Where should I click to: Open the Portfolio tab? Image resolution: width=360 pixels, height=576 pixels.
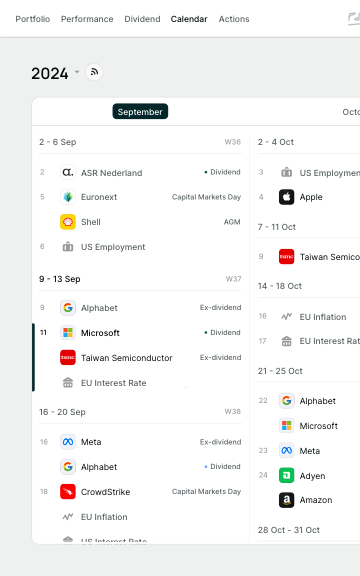(33, 19)
